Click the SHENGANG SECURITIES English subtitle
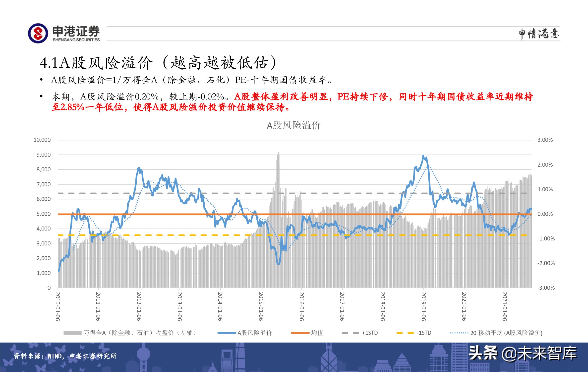The image size is (588, 372). 76,40
